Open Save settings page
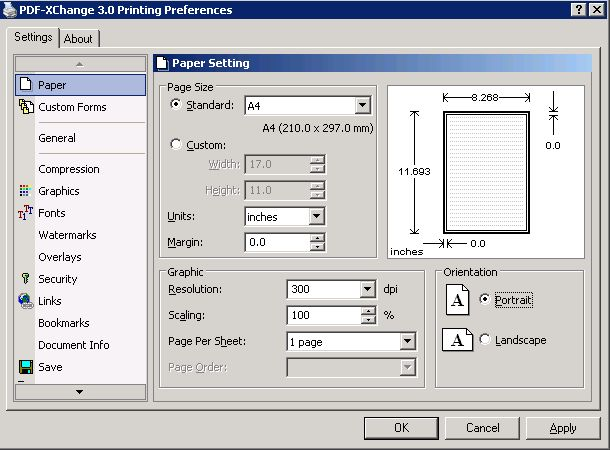 click(x=50, y=367)
